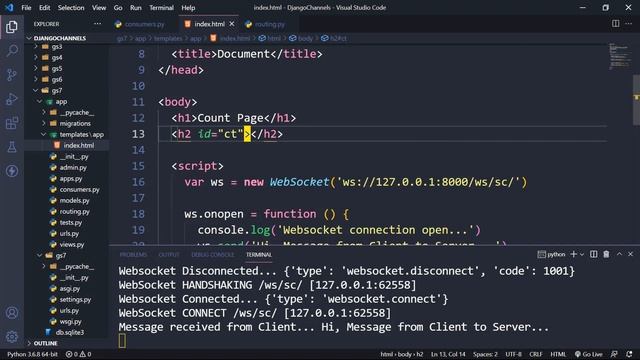Kill terminal with trash icon
The height and width of the screenshot is (360, 640).
click(607, 254)
